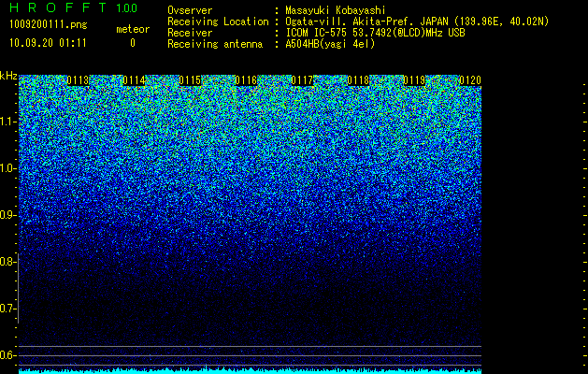Click the 0115 time marker

tap(190, 80)
